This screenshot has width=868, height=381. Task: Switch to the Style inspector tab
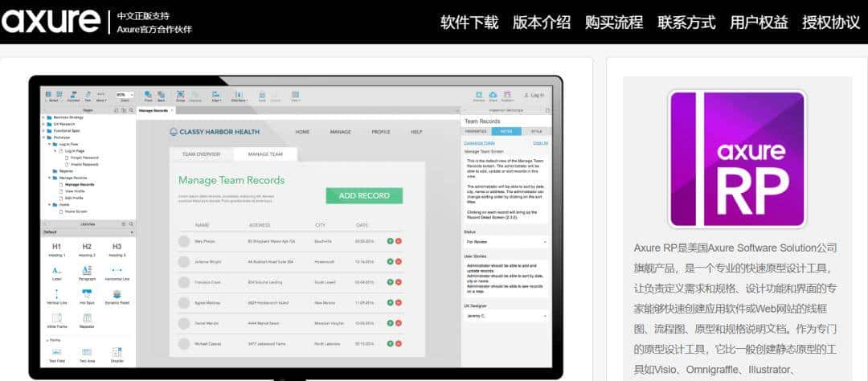[x=536, y=131]
